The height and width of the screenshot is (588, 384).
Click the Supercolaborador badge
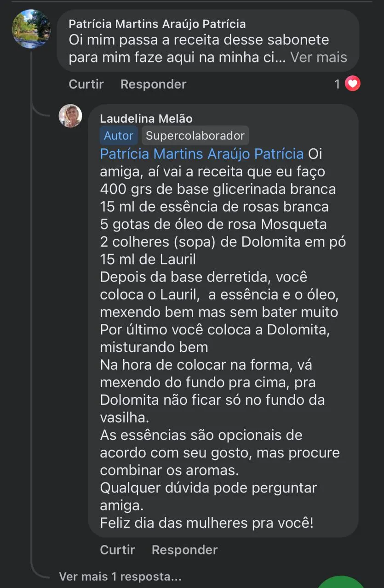click(x=195, y=136)
